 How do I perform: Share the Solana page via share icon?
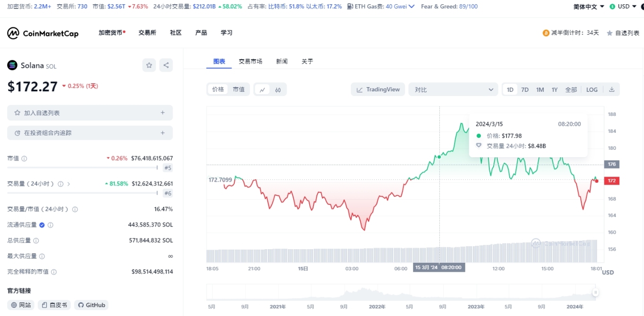(166, 65)
